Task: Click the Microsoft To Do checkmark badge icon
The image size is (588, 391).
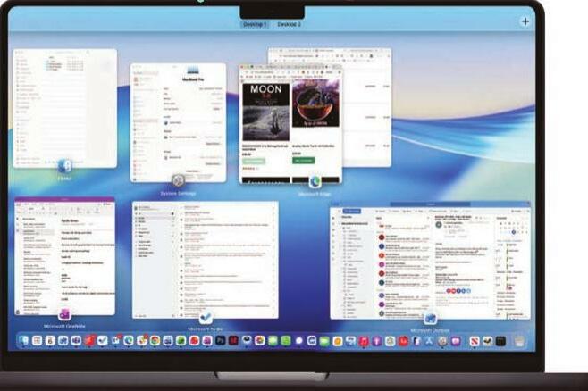Action: [x=205, y=318]
